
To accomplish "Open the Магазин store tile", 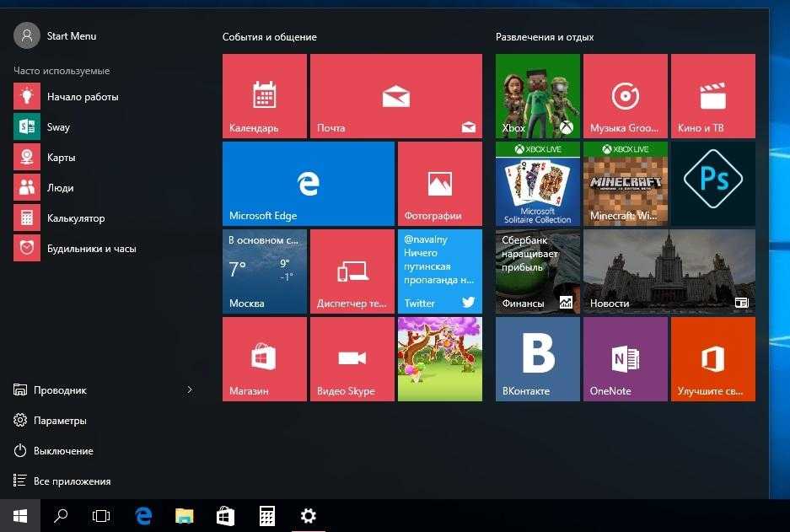I will tap(265, 358).
